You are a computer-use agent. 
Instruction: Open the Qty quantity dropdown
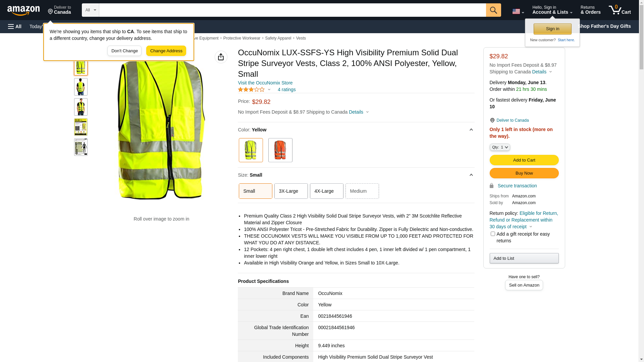(x=499, y=147)
